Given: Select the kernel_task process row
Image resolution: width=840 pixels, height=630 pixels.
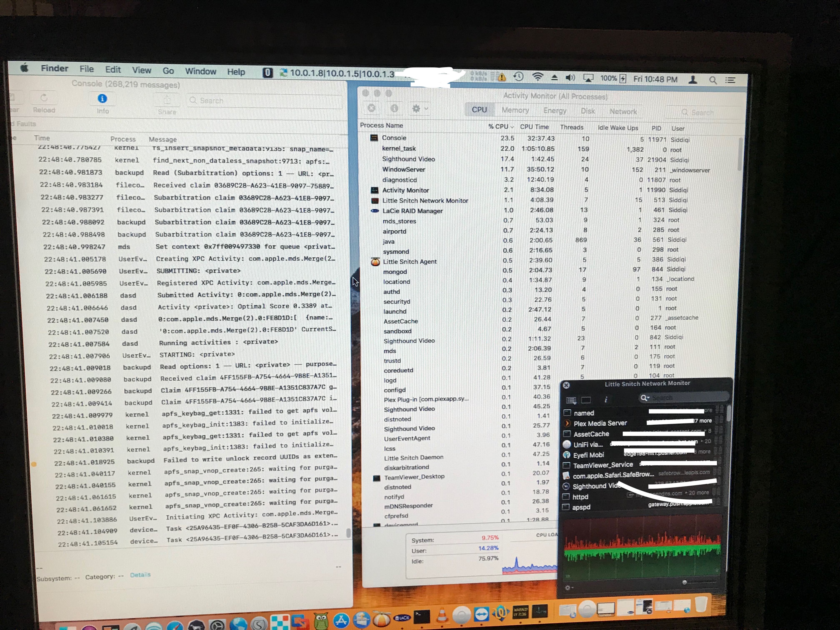Looking at the screenshot, I should coord(549,149).
